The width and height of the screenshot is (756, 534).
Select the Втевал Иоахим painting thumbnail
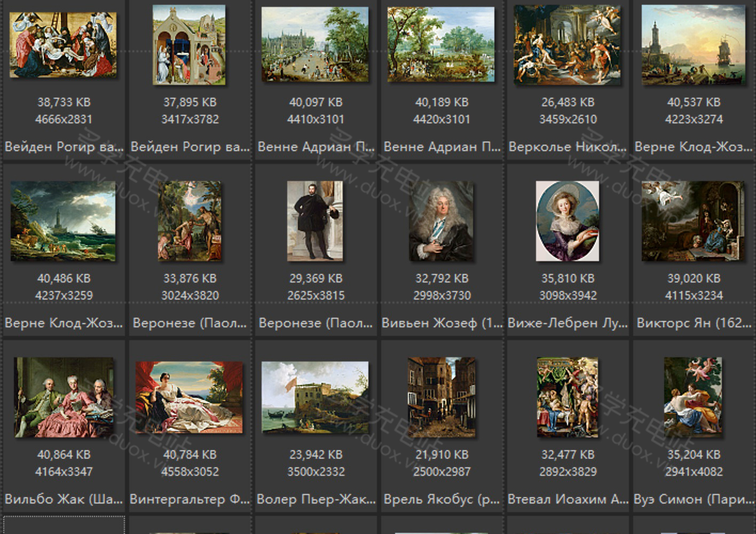pyautogui.click(x=567, y=397)
